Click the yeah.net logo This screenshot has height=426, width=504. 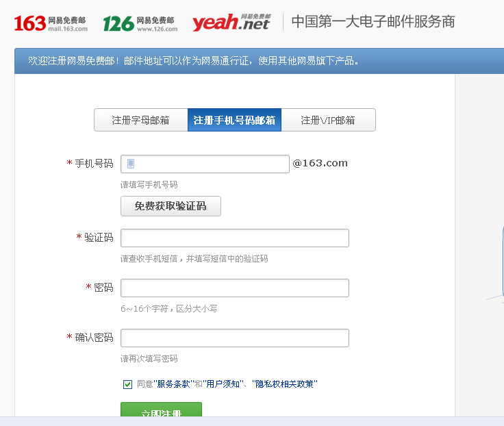231,23
